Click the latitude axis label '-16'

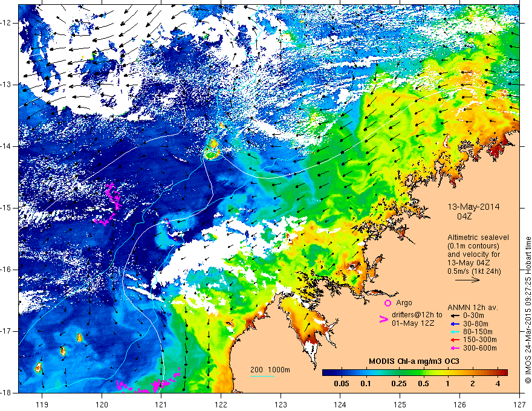coord(7,270)
